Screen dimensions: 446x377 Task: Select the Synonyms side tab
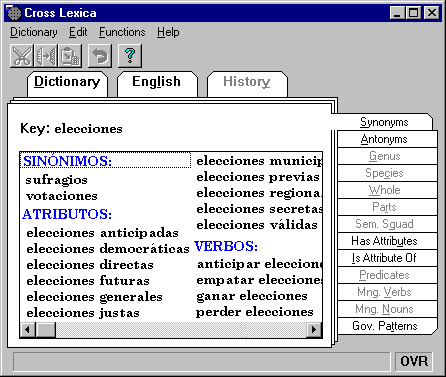click(384, 122)
